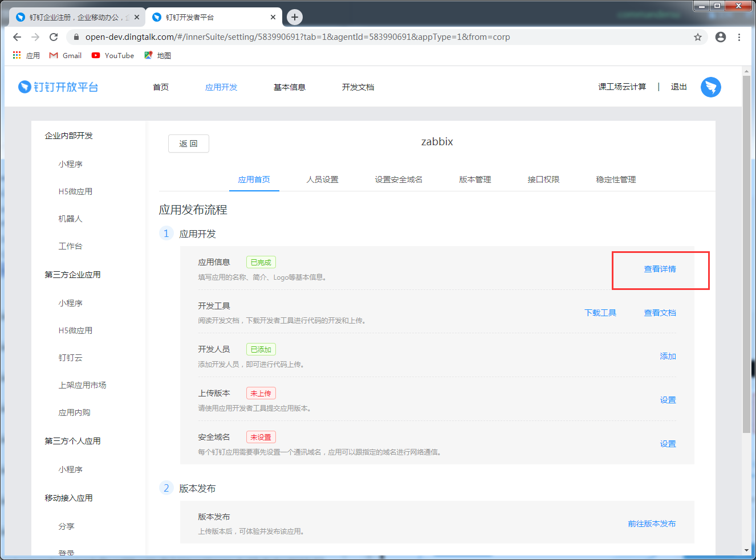Click the 钉钉开放平台 logo
The height and width of the screenshot is (560, 756).
coord(58,87)
